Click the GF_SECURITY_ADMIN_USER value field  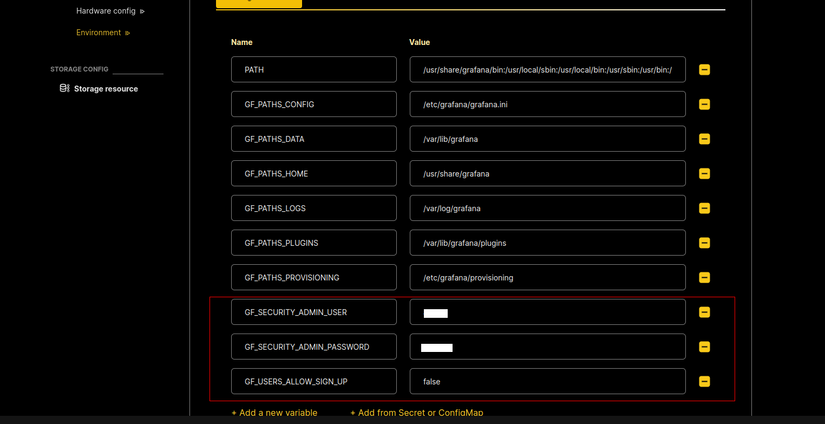click(548, 312)
